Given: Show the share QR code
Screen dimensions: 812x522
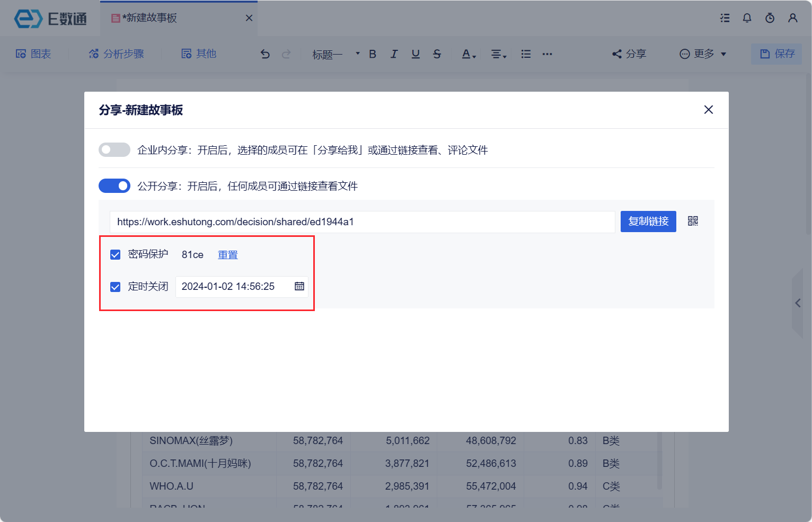Looking at the screenshot, I should pyautogui.click(x=693, y=221).
